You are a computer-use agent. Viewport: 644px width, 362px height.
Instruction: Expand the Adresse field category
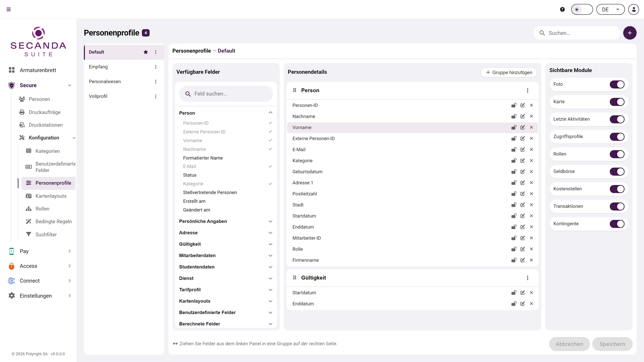click(225, 233)
